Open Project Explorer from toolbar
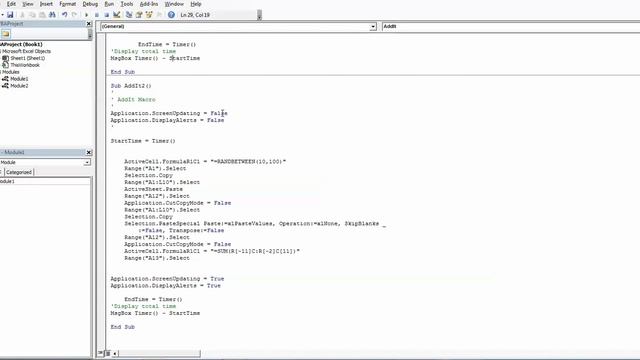This screenshot has width=640, height=360. point(129,15)
